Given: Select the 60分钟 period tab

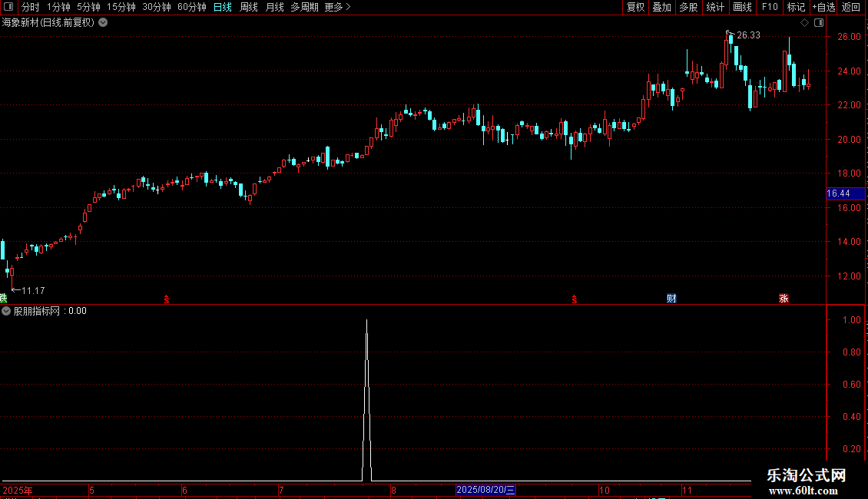Looking at the screenshot, I should [x=191, y=7].
